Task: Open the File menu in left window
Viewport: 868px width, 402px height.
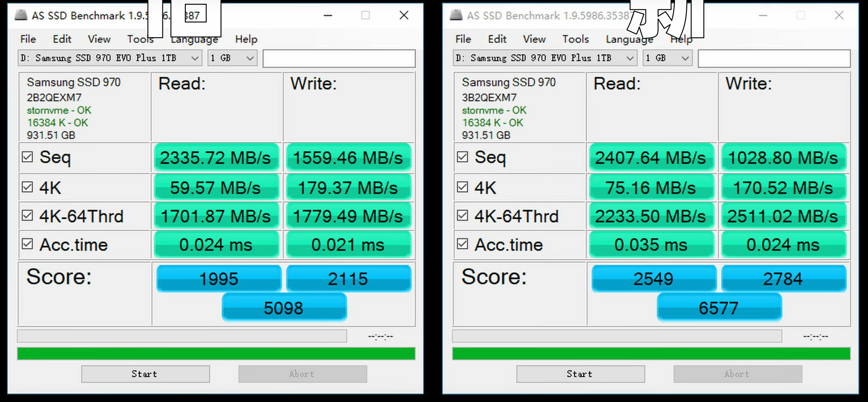Action: click(28, 39)
